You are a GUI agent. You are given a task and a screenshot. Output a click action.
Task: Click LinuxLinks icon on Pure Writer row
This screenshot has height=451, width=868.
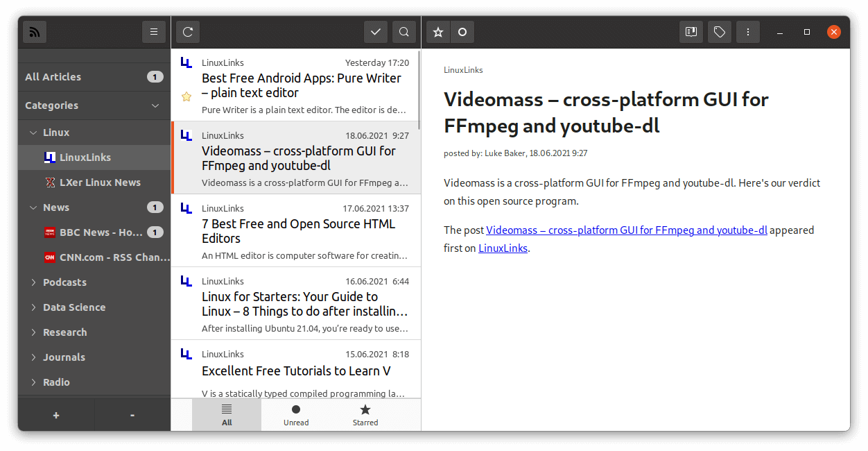pos(186,62)
